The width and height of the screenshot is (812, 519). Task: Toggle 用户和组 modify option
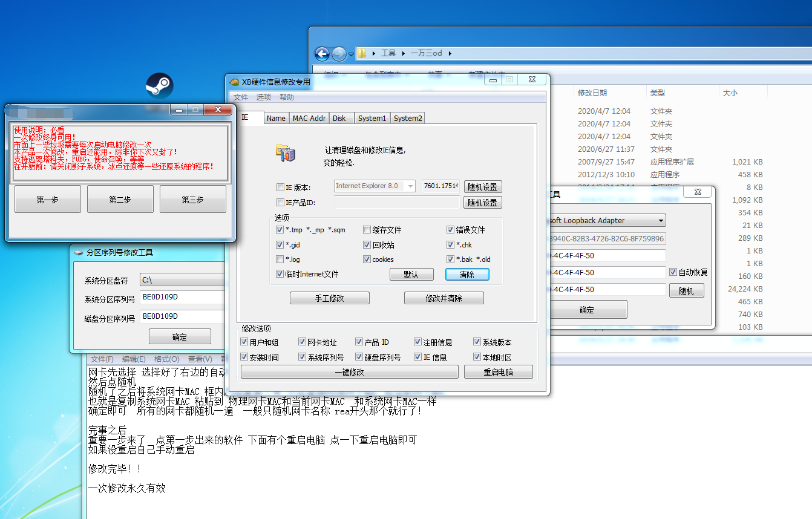click(244, 342)
